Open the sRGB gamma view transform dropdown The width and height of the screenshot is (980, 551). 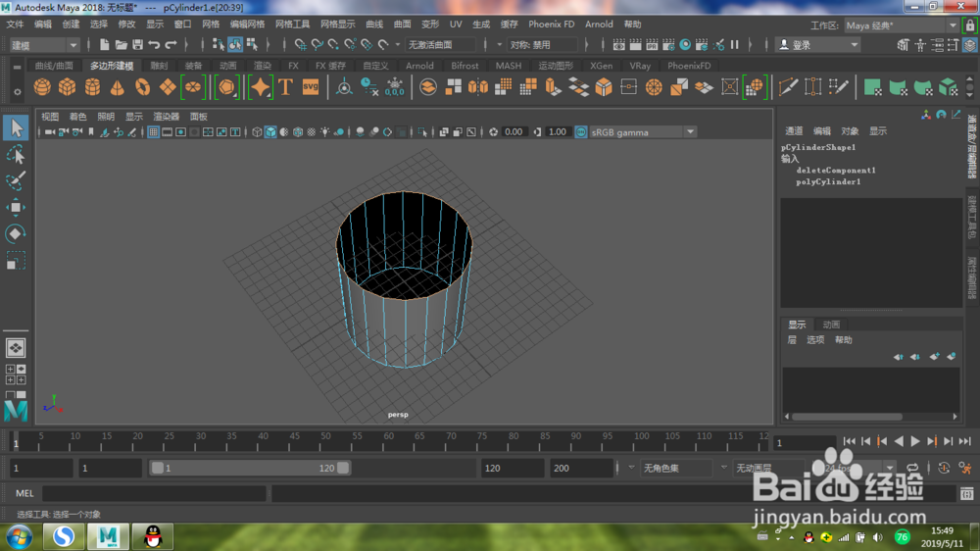click(643, 132)
